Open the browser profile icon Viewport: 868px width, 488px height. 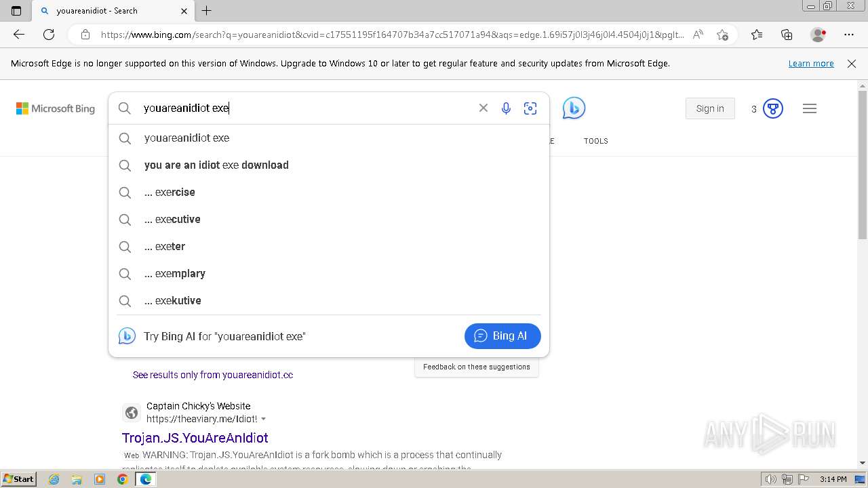(818, 35)
